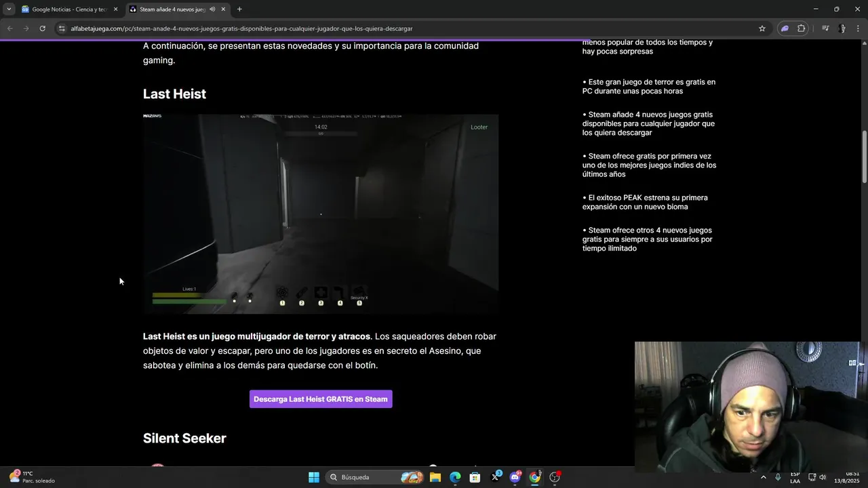
Task: Click the Last Heist gameplay image
Action: point(321,213)
